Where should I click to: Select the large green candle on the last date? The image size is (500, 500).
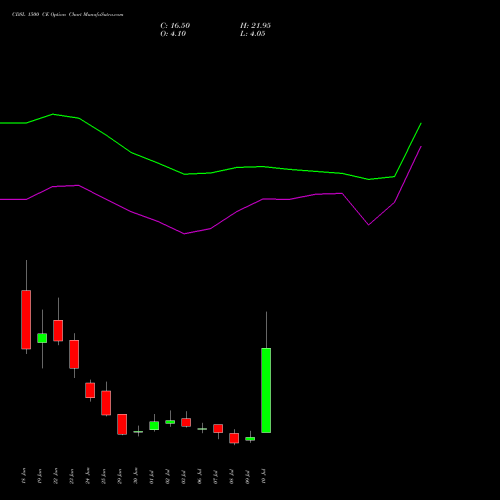click(266, 390)
